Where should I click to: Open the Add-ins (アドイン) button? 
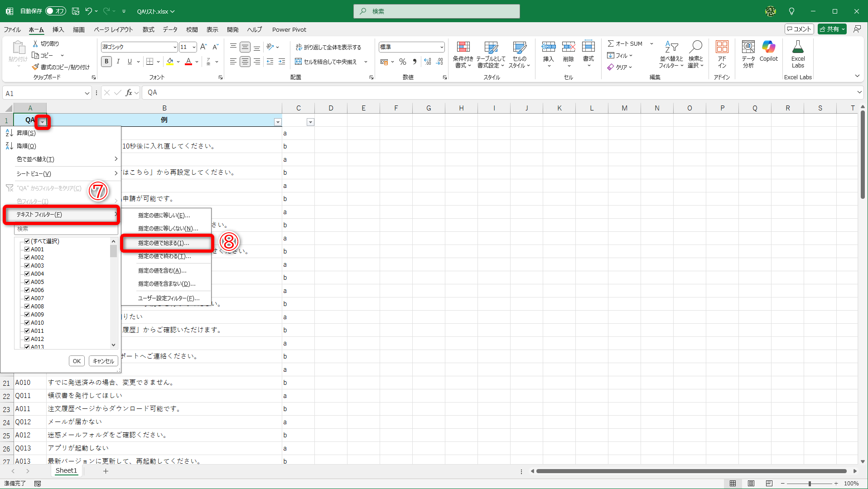(722, 54)
